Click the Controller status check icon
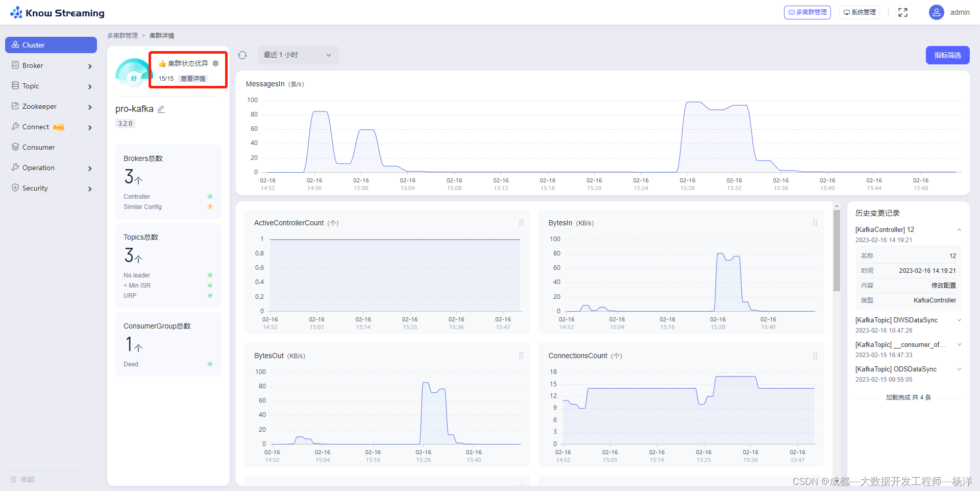The height and width of the screenshot is (491, 980). pyautogui.click(x=210, y=197)
